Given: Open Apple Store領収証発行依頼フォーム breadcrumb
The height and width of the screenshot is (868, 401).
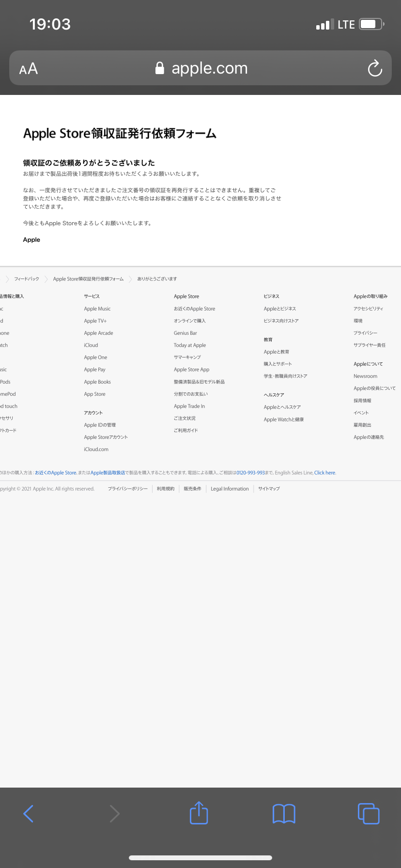Looking at the screenshot, I should pos(88,279).
